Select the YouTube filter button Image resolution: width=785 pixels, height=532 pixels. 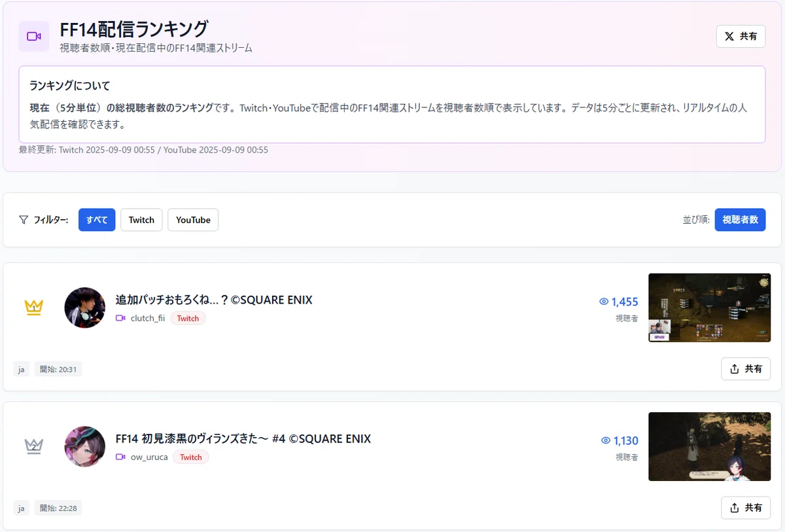tap(193, 220)
